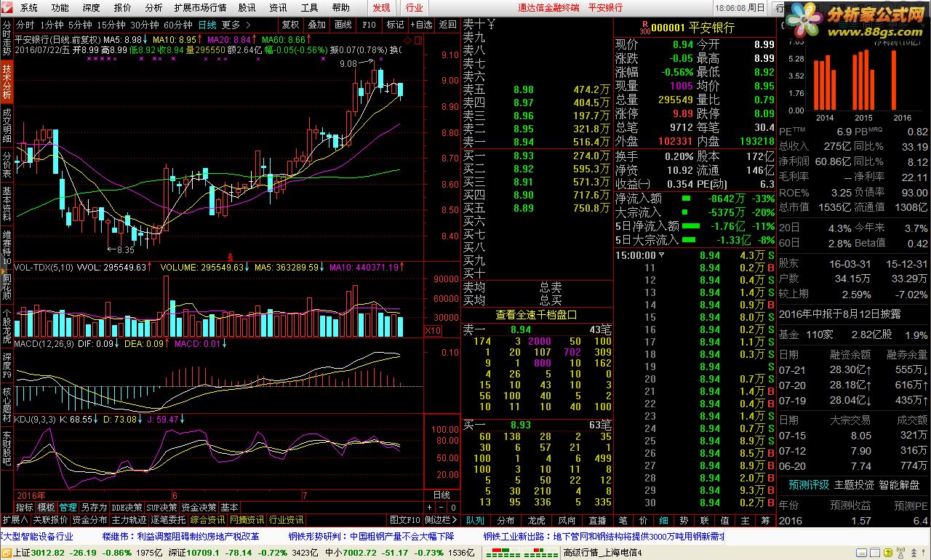931x560 pixels.
Task: Open 关联报价 bottom tab
Action: (50, 520)
